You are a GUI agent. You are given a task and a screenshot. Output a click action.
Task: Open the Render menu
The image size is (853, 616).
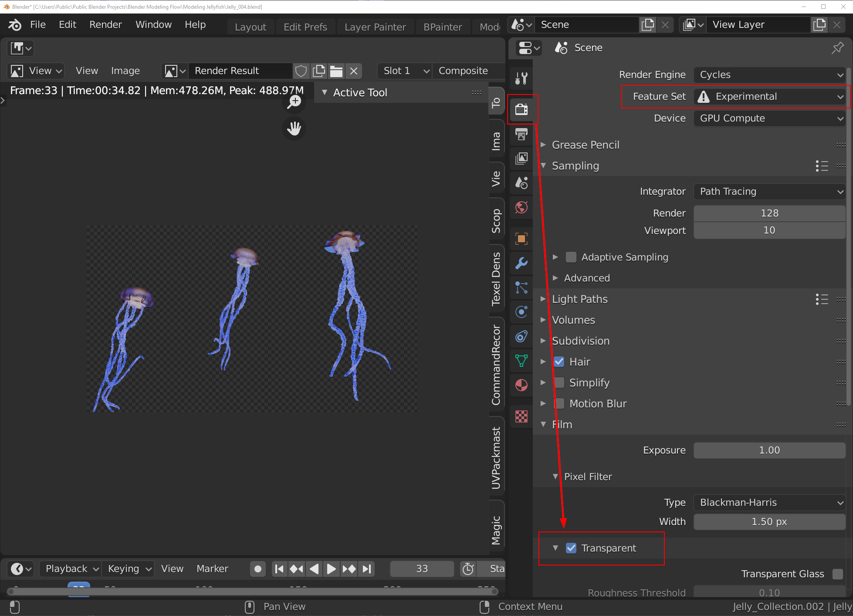click(105, 24)
